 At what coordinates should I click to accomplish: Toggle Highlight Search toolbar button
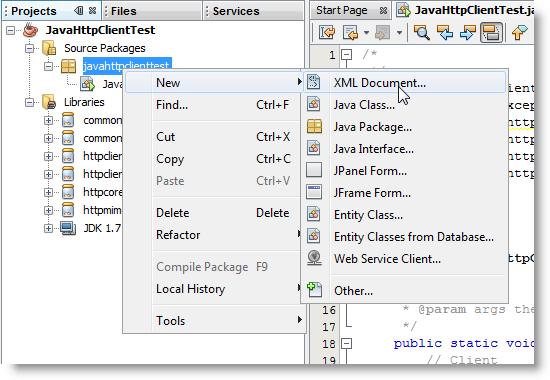click(x=491, y=33)
